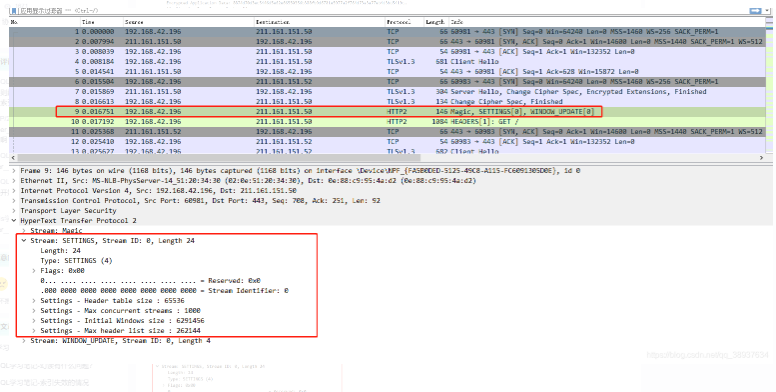
Task: Select packet 5 ACK Ack=628
Action: 387,71
